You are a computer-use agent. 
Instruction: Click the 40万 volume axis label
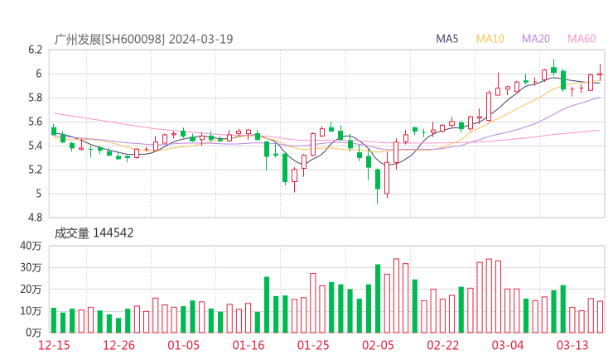click(x=31, y=246)
